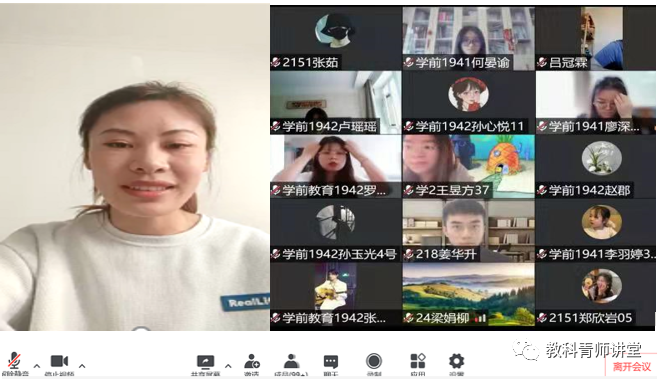Screen dimensions: 663x380
Task: Open the settings gear icon
Action: (456, 361)
